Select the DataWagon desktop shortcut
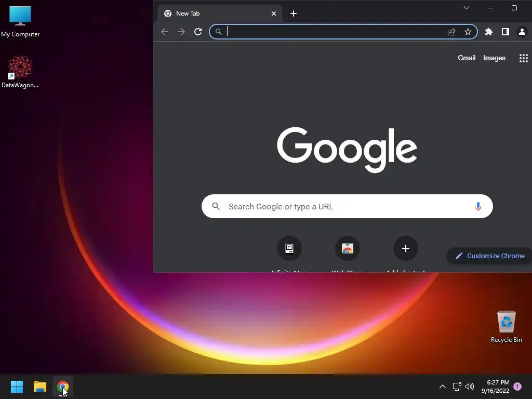The image size is (532, 399). (20, 72)
